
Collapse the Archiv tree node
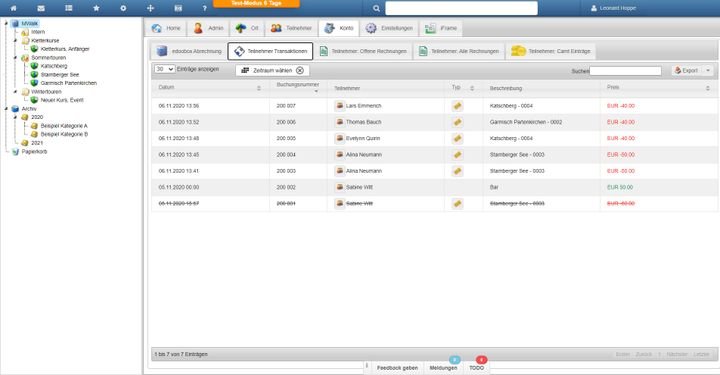[6, 109]
